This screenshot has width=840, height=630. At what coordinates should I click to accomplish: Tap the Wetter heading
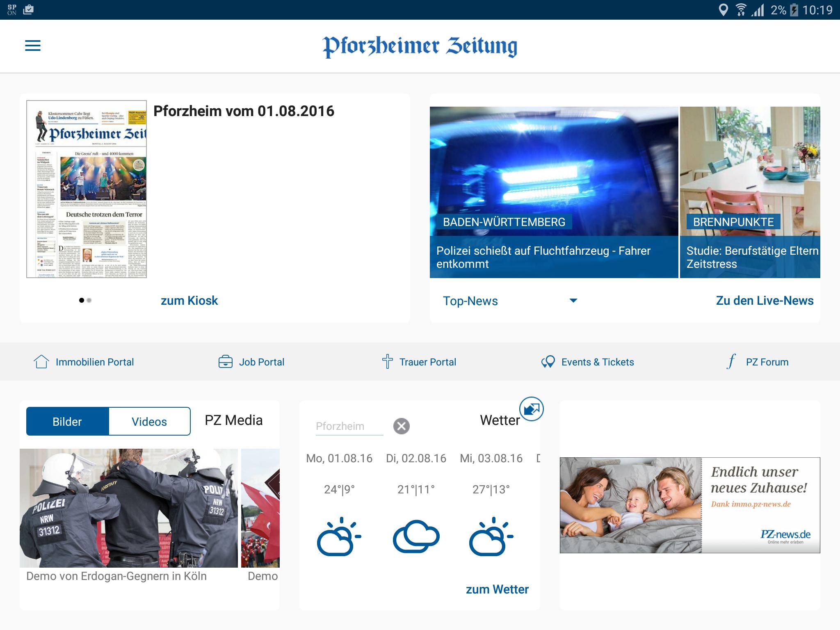click(x=500, y=420)
